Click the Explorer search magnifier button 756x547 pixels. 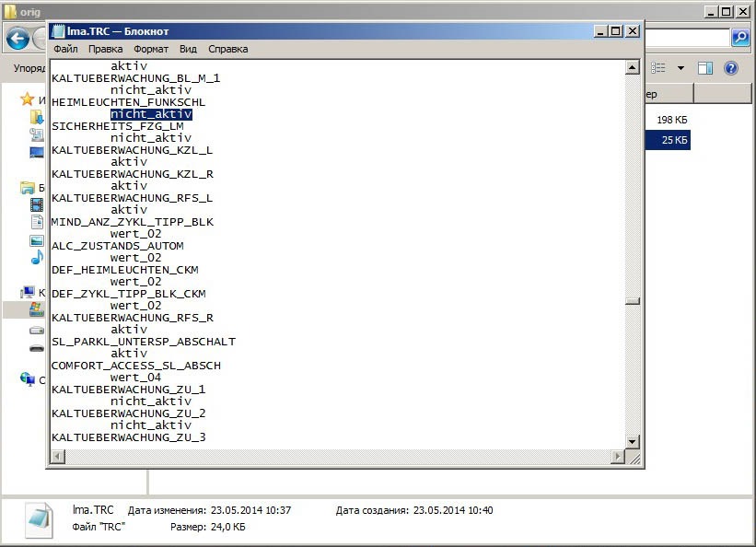point(740,37)
